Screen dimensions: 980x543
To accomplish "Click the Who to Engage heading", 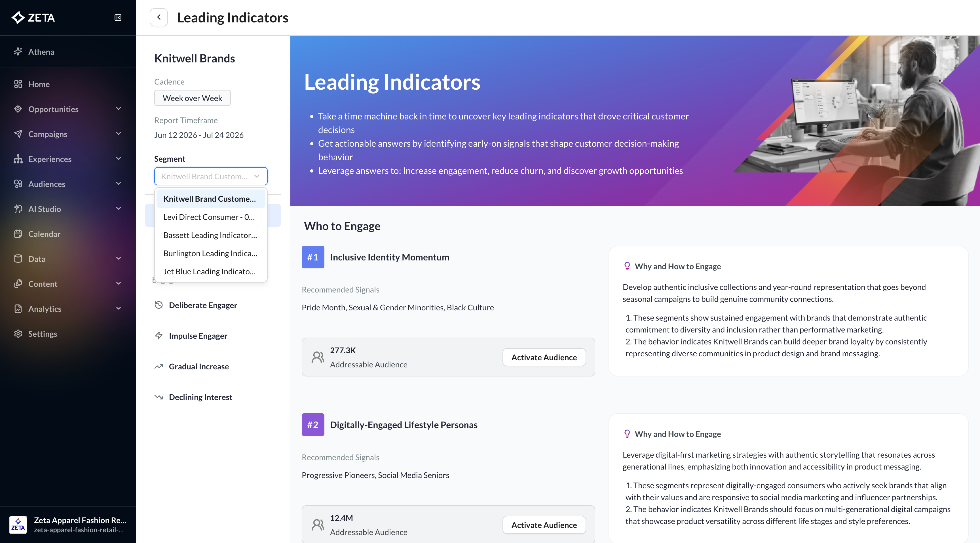I will [342, 226].
